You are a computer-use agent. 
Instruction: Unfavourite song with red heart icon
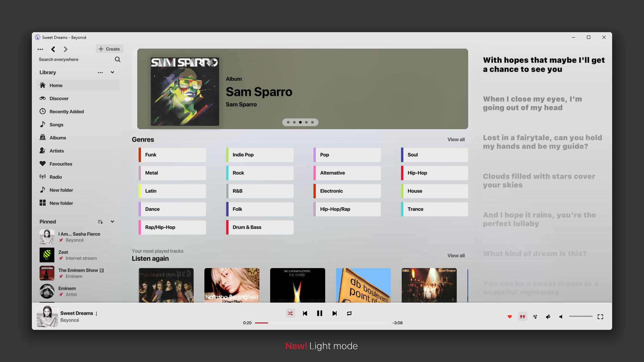510,317
